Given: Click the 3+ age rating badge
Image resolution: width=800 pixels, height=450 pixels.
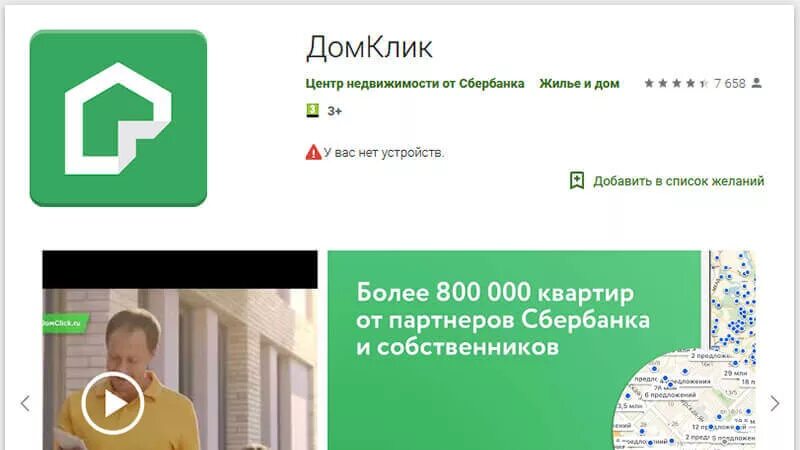Looking at the screenshot, I should click(x=312, y=110).
